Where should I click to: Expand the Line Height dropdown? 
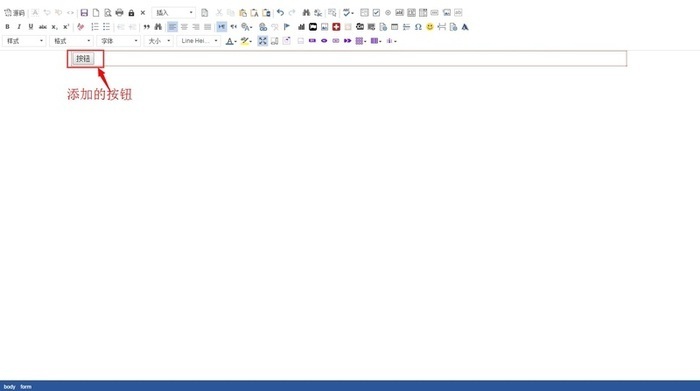[199, 41]
